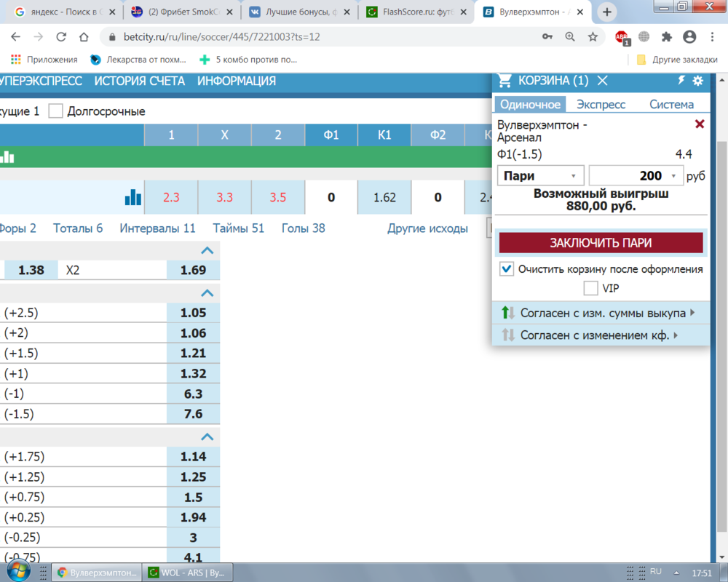Open a new browser tab
The width and height of the screenshot is (728, 582).
[x=607, y=12]
